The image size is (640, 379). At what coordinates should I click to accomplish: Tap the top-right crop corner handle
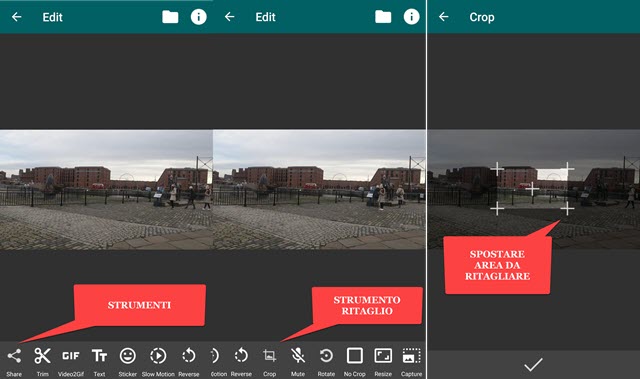(x=567, y=168)
